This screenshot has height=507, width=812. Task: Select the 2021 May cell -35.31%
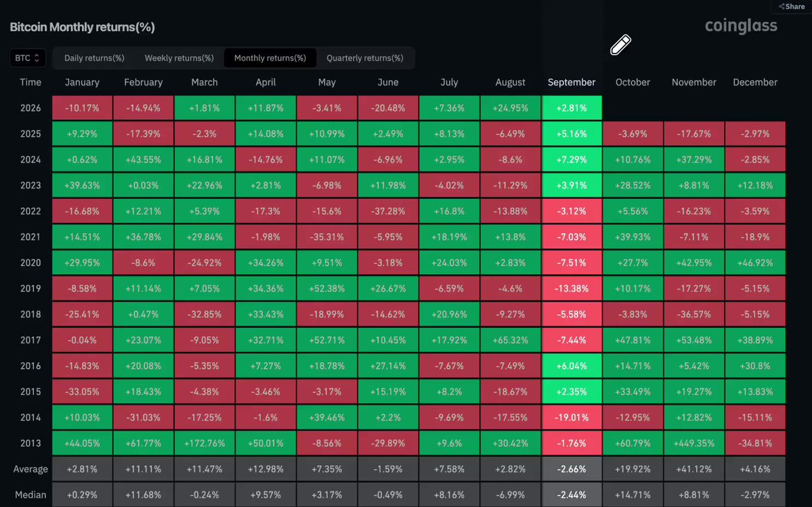point(327,237)
